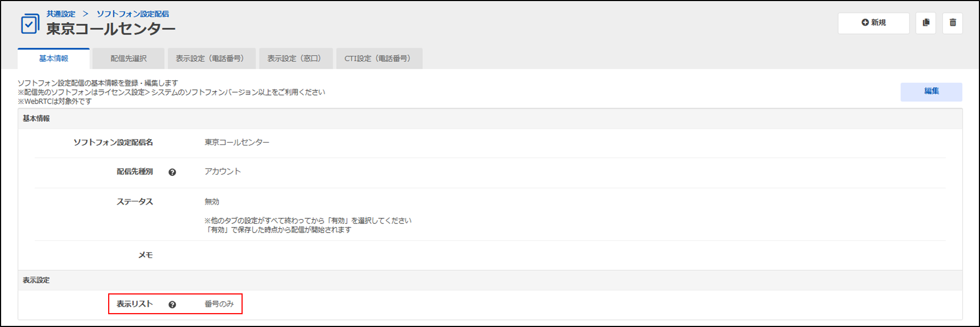This screenshot has width=980, height=327.
Task: Click the ソフトフォン設定配信名 value text
Action: (x=237, y=142)
